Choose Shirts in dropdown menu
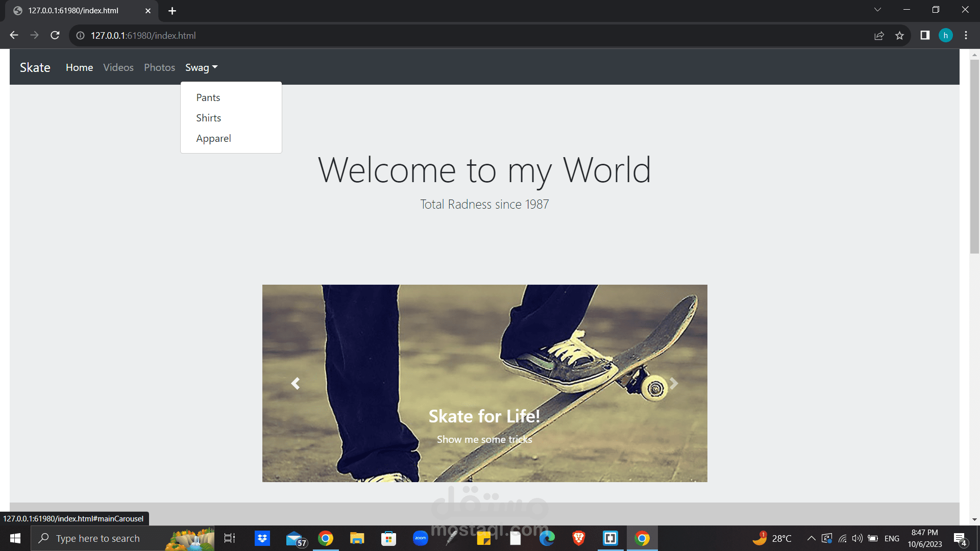The image size is (980, 551). [208, 118]
